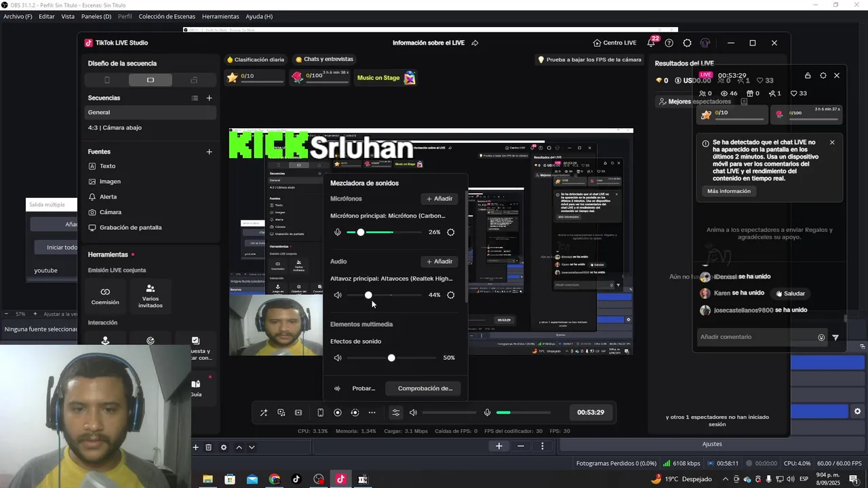868x488 pixels.
Task: Open the Secuencias list view icon
Action: click(x=195, y=98)
